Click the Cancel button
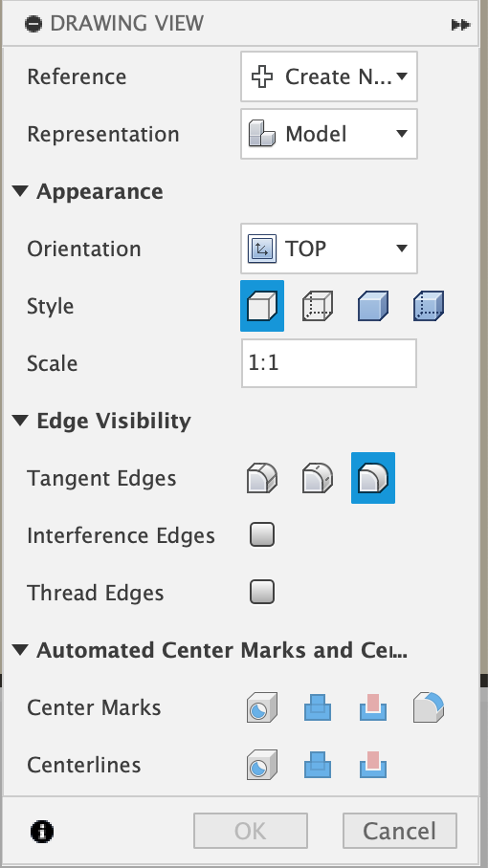 400,831
